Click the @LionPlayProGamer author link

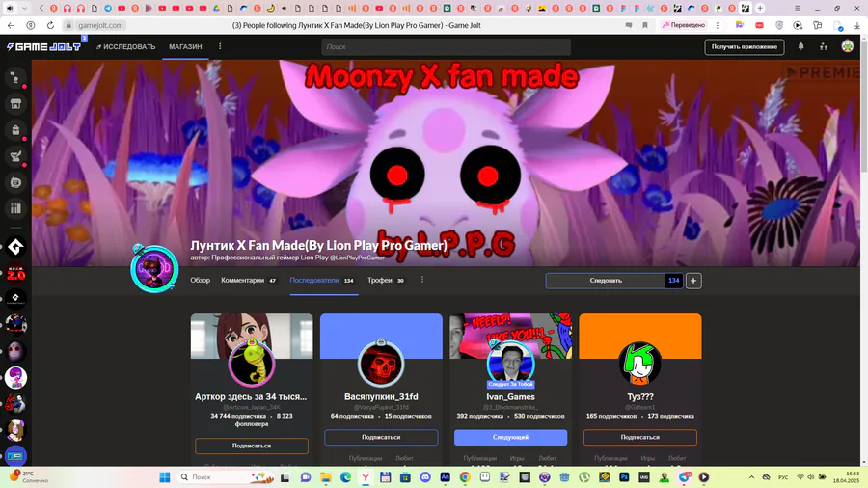coord(357,258)
